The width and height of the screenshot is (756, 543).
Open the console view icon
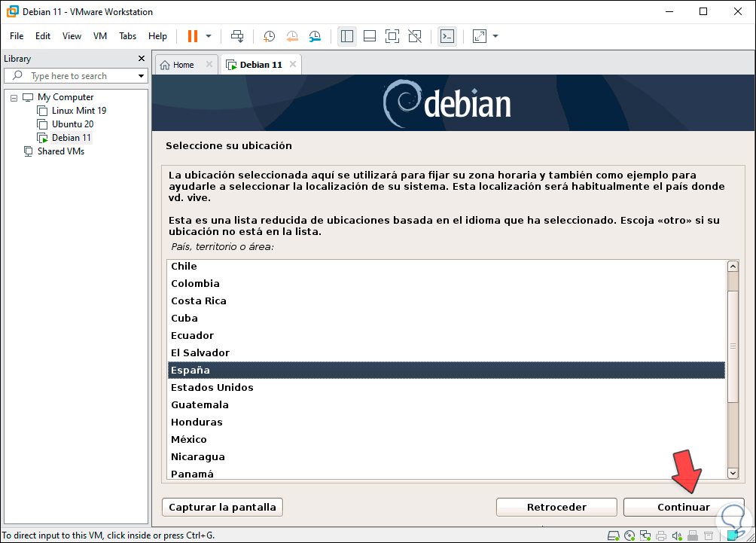pyautogui.click(x=447, y=36)
